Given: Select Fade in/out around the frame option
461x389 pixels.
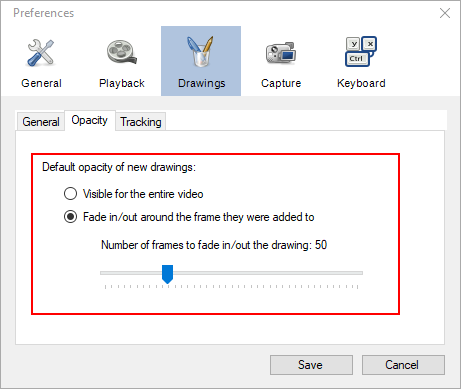Looking at the screenshot, I should [70, 217].
